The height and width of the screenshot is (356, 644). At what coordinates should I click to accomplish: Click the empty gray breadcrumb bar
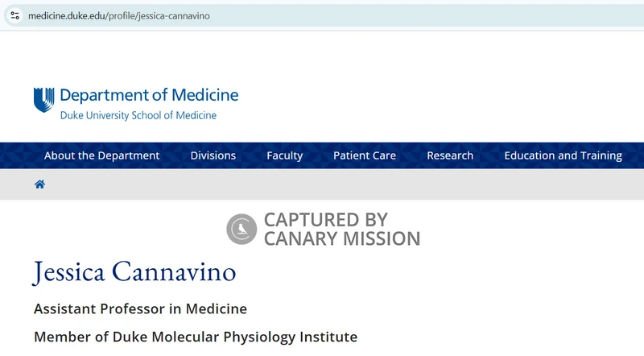[322, 184]
